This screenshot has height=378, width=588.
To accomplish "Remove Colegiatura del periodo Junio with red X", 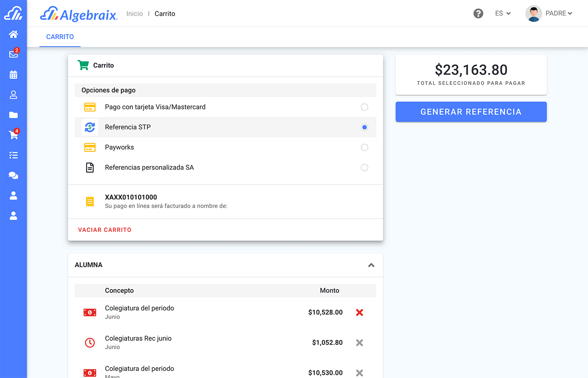I will click(x=360, y=312).
